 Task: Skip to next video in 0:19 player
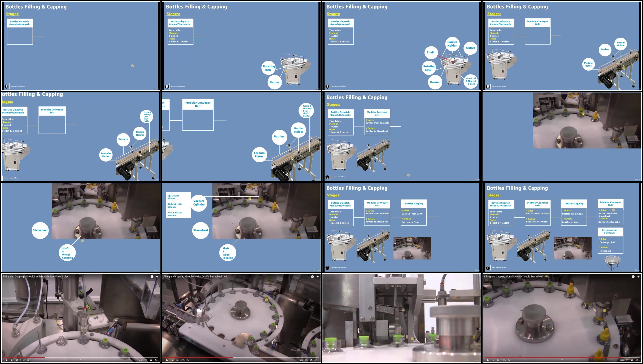pos(12,360)
